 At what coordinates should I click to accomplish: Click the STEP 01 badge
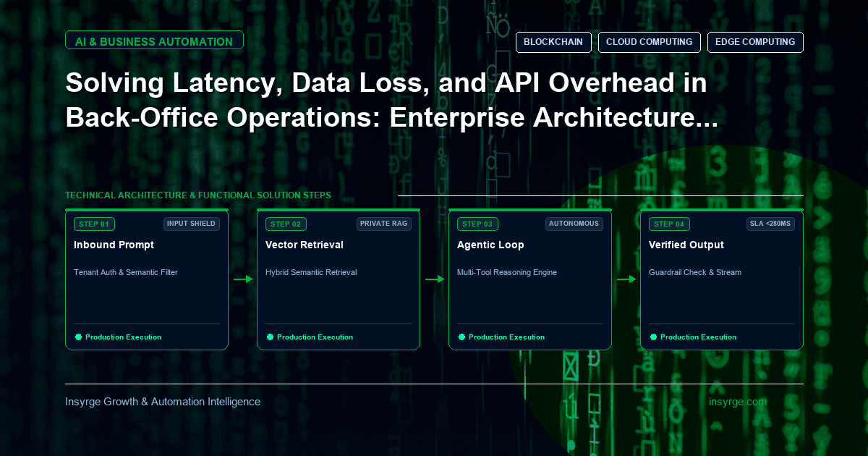click(x=94, y=224)
